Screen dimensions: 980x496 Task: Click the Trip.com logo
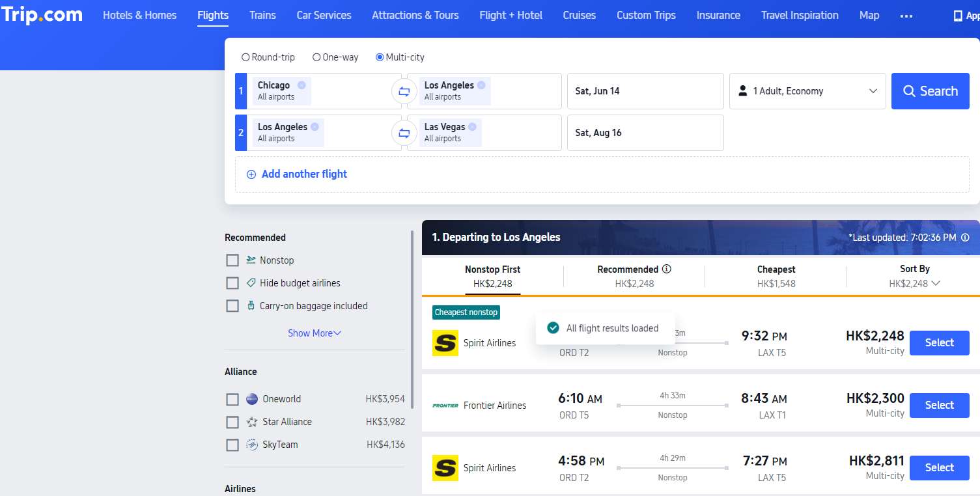(43, 14)
